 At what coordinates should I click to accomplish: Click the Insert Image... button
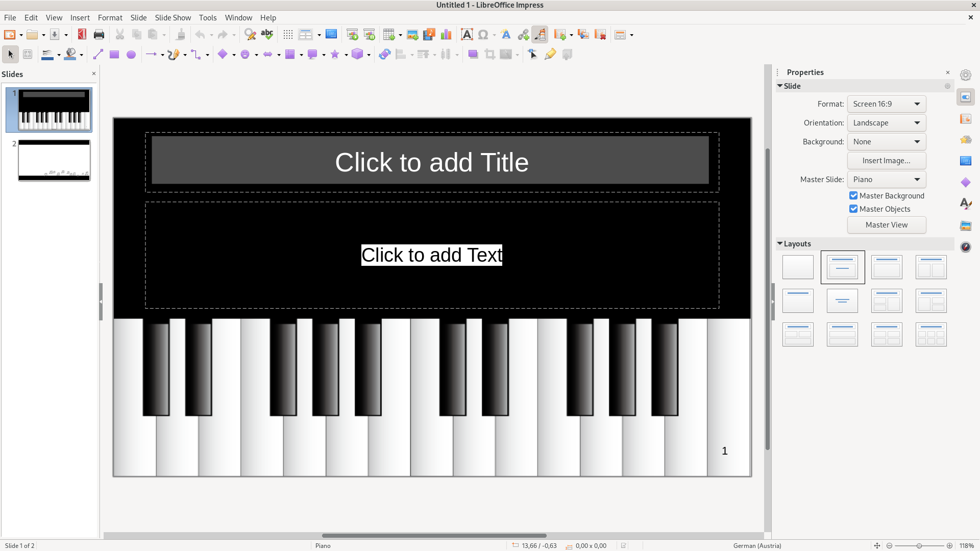(886, 161)
